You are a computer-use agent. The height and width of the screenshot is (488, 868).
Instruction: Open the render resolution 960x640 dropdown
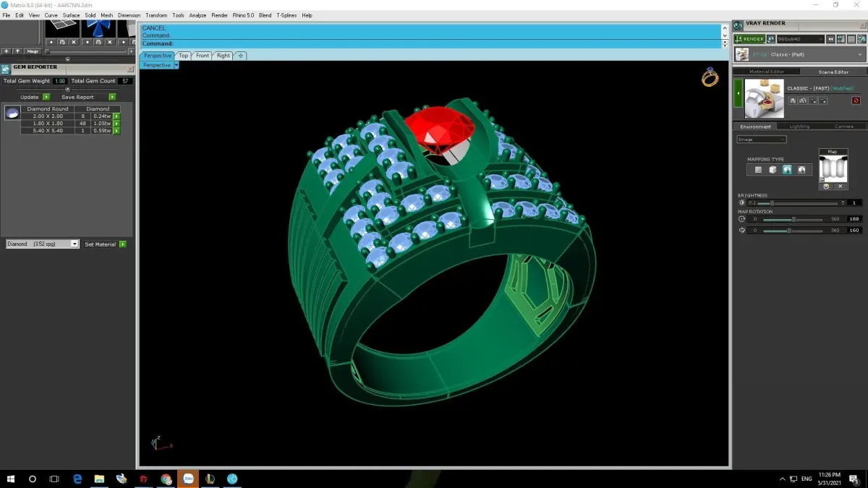click(x=800, y=39)
